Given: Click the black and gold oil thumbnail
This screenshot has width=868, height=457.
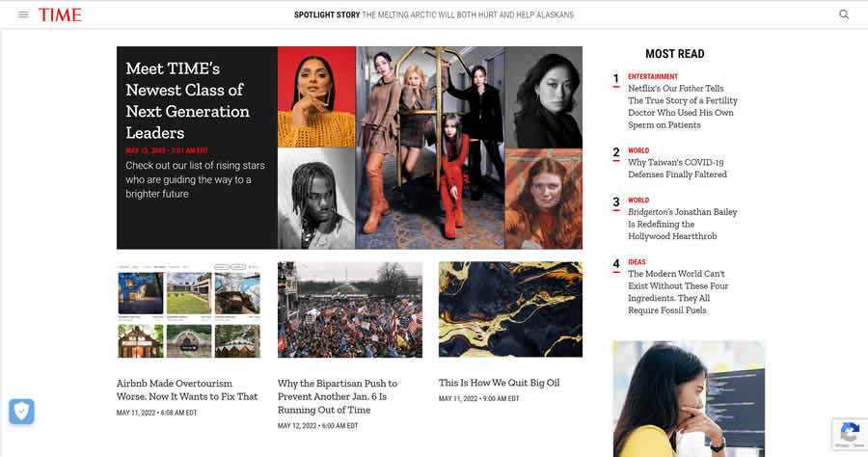Looking at the screenshot, I should 510,309.
